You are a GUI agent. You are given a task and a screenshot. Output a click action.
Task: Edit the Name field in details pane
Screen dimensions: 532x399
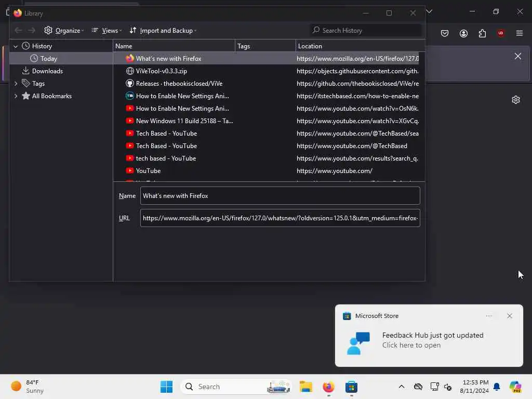[280, 196]
